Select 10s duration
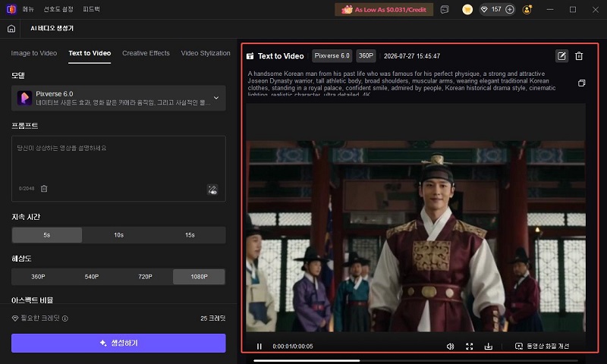 click(x=118, y=235)
